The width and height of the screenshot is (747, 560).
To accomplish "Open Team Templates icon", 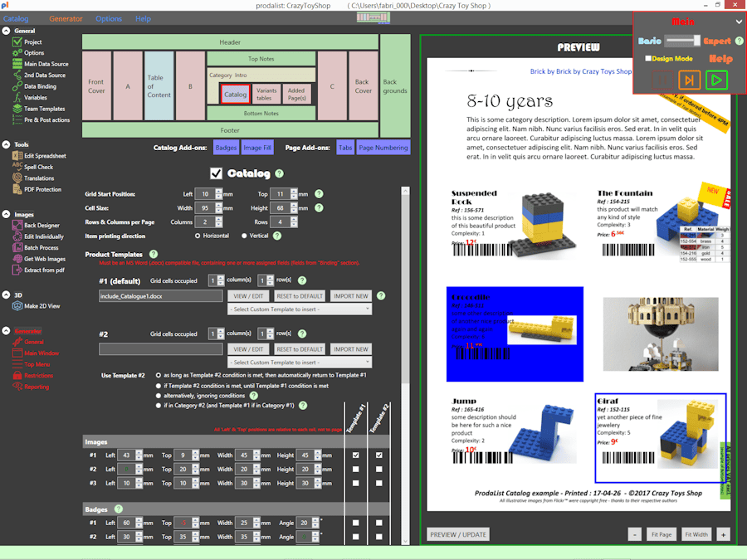I will point(17,109).
